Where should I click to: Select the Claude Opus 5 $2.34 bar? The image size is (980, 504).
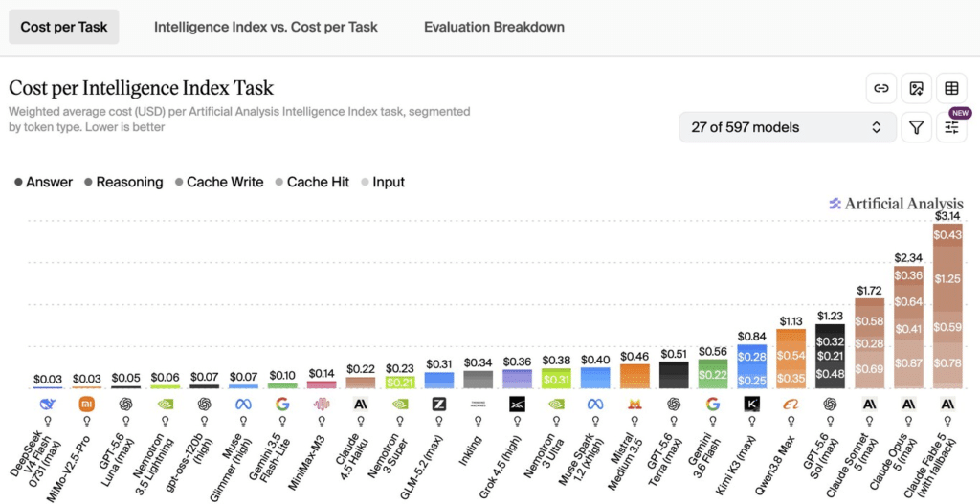[909, 327]
